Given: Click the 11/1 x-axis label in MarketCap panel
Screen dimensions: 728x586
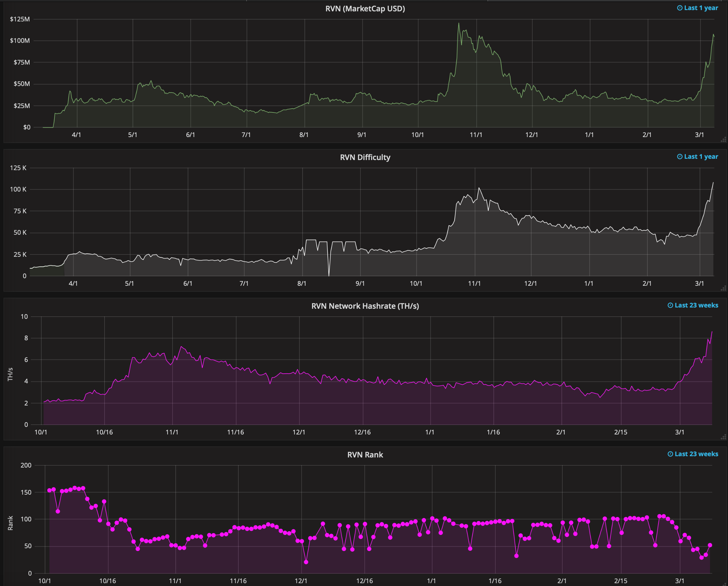Looking at the screenshot, I should (476, 135).
